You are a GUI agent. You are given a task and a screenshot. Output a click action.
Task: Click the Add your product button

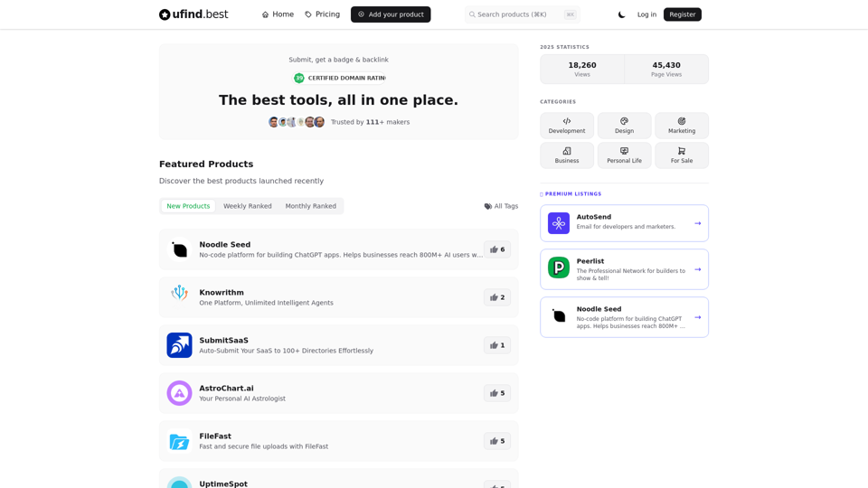click(391, 14)
